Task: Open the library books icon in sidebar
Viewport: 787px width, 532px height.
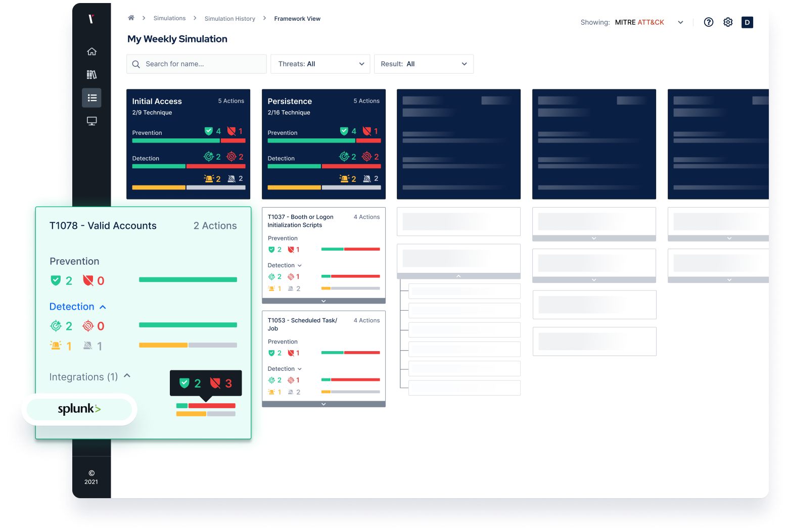Action: point(91,75)
